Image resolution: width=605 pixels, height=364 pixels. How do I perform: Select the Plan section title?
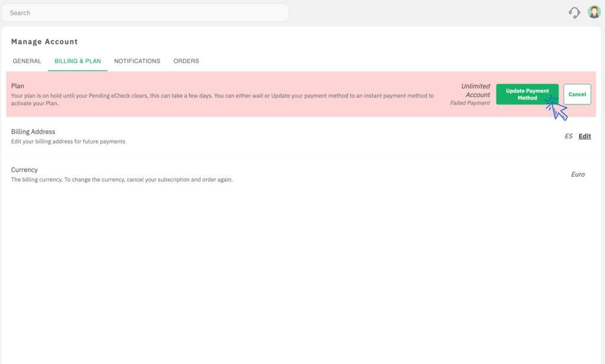(18, 86)
